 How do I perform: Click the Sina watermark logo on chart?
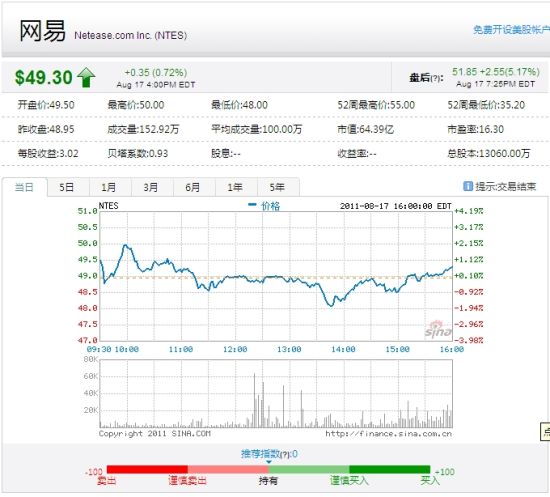pyautogui.click(x=438, y=329)
